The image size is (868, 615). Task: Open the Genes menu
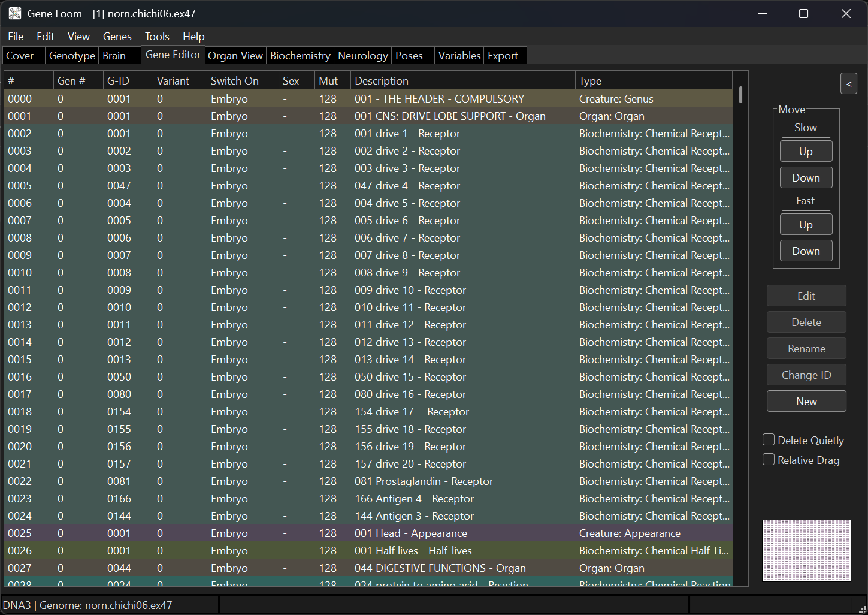point(117,37)
